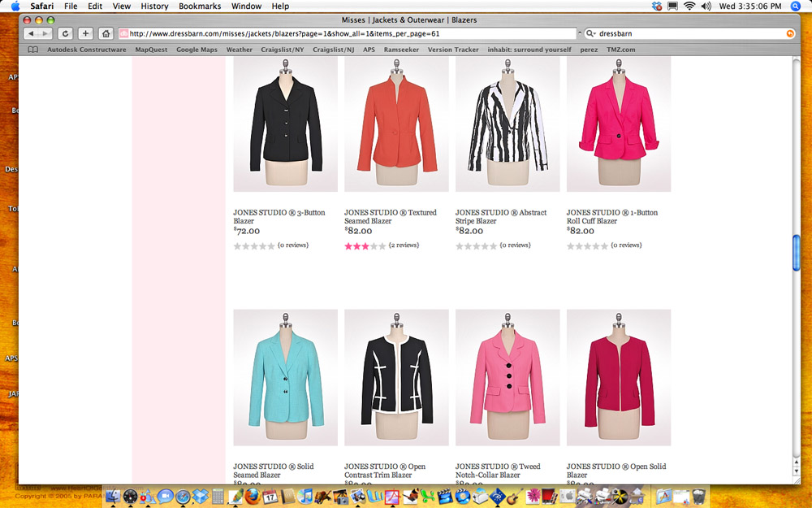Launch iChat from the Dock
Viewport: 812px width, 508px height.
[x=165, y=497]
